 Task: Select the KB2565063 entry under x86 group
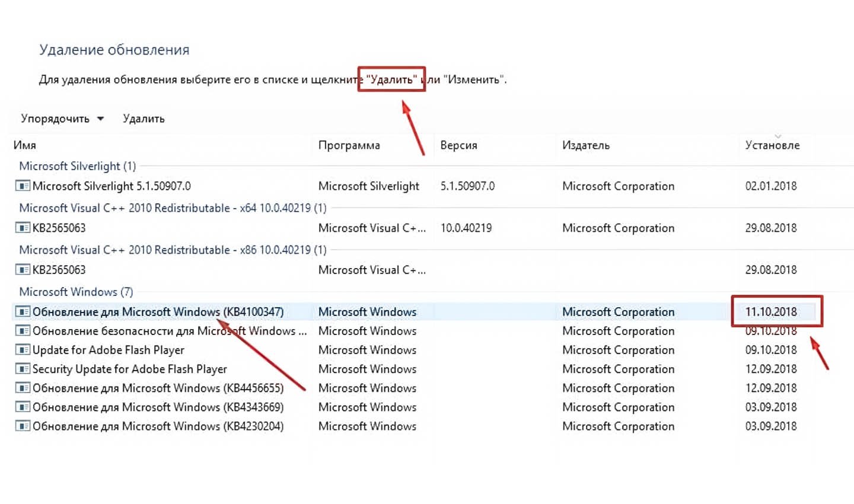coord(59,270)
